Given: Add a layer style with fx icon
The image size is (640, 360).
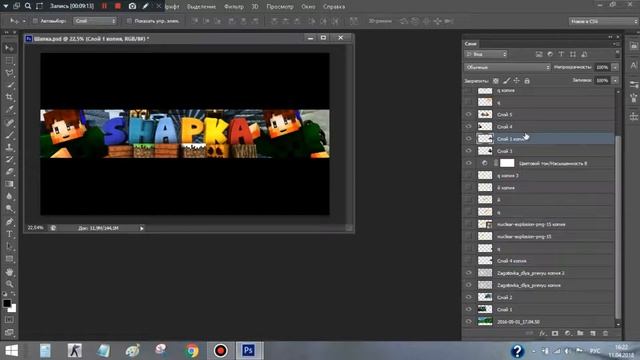Looking at the screenshot, I should coord(542,333).
